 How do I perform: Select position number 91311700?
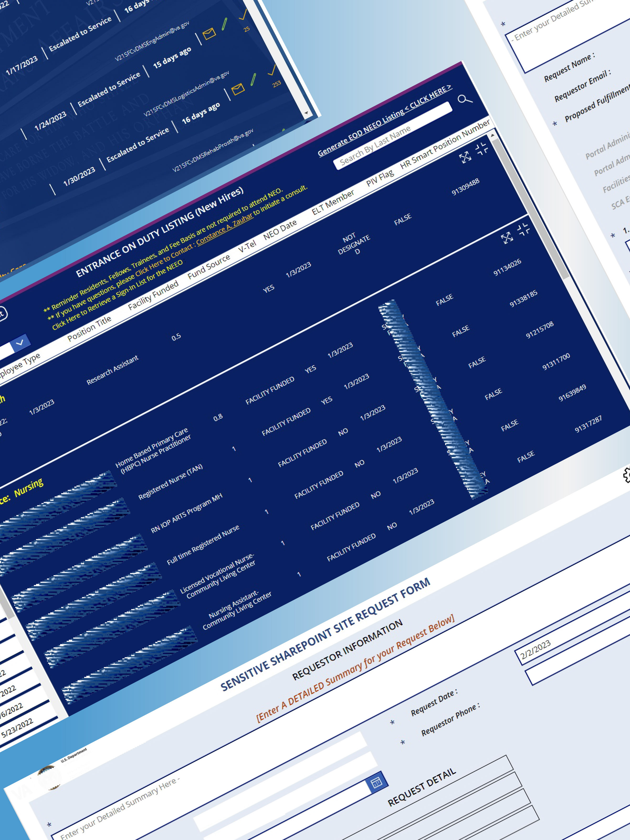[x=556, y=361]
